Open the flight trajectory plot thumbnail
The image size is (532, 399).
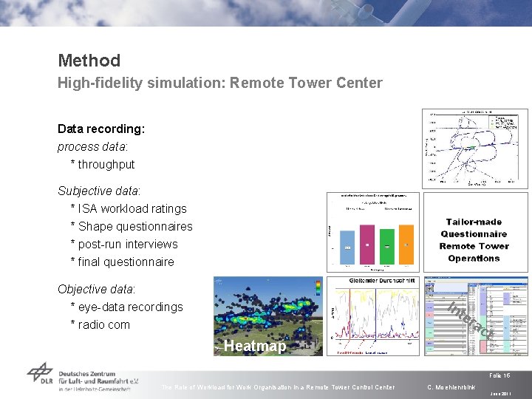[475, 149]
